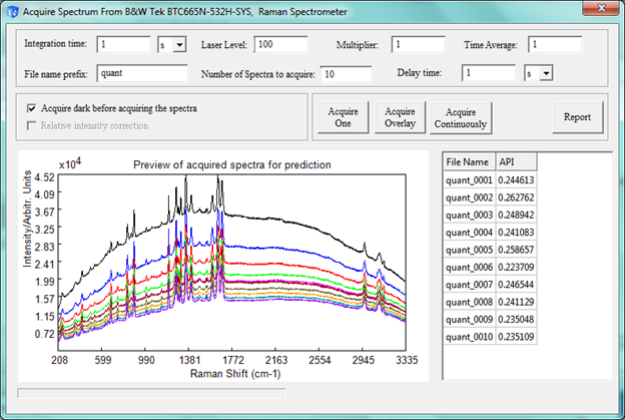
Task: Click y-axis tick label 4.52
Action: click(x=44, y=177)
